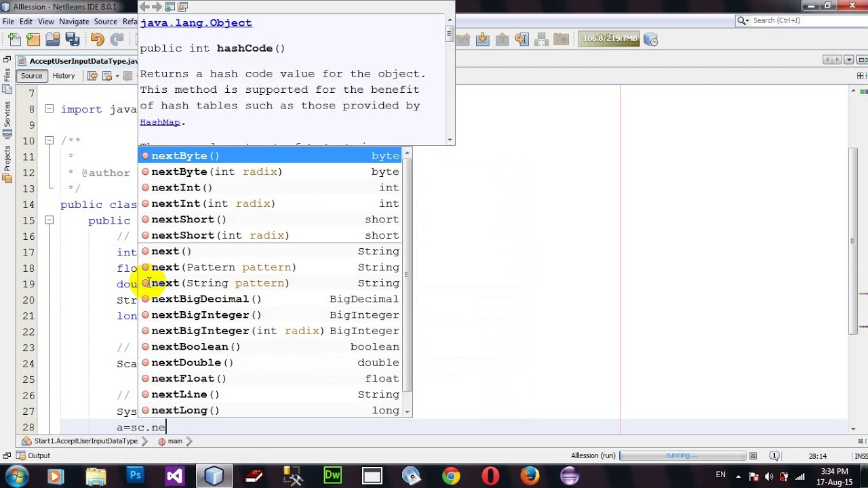
Task: Open Google Chrome from the taskbar
Action: click(451, 476)
